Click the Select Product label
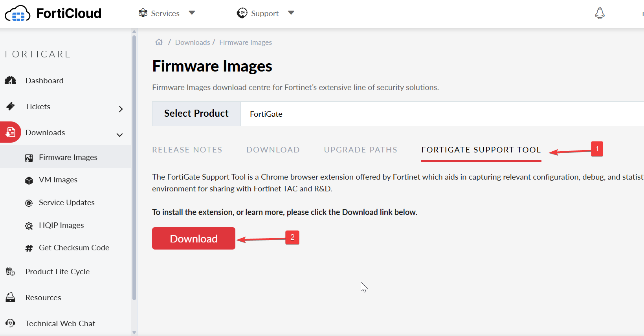This screenshot has height=336, width=644. click(196, 113)
